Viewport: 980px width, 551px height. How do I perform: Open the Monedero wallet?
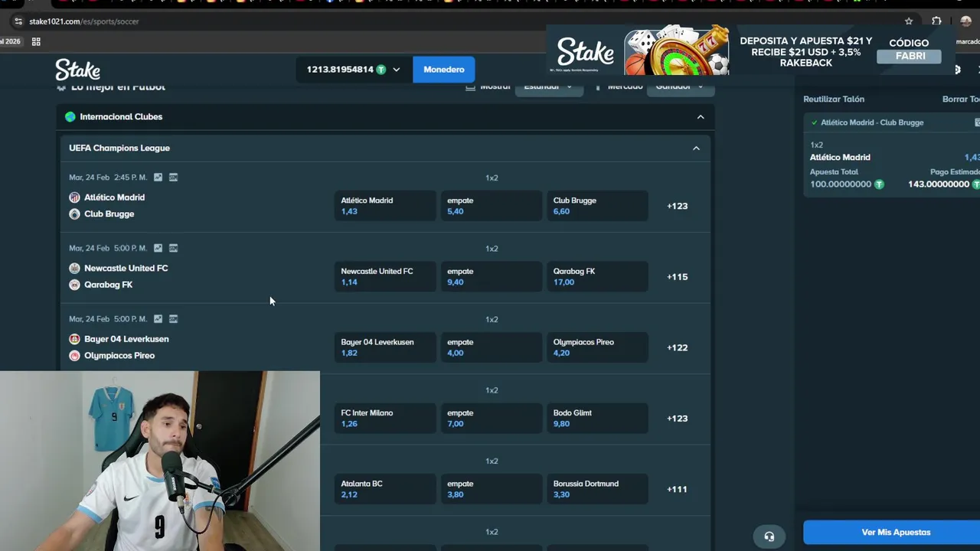pyautogui.click(x=444, y=70)
